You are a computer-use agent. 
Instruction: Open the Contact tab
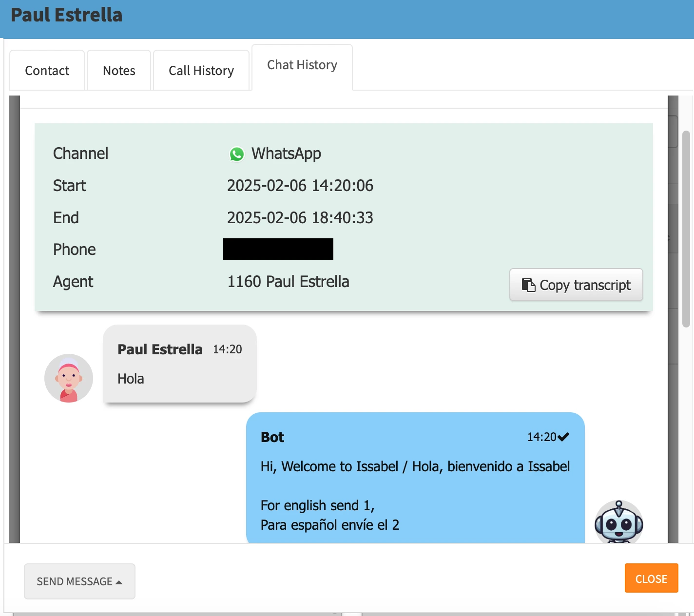[47, 70]
